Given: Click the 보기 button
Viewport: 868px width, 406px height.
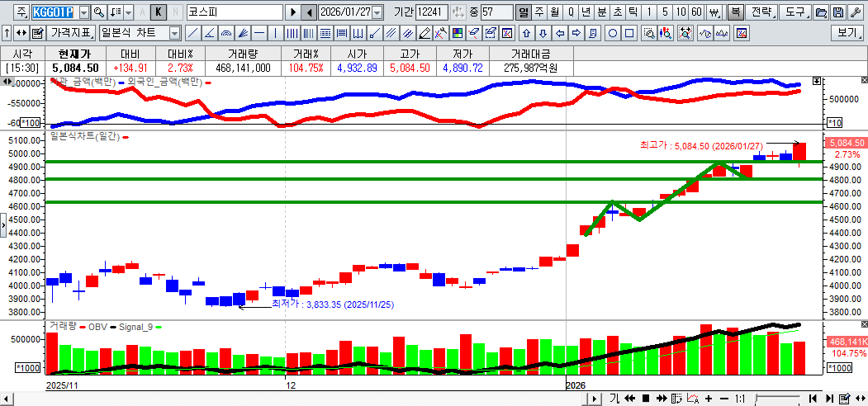Looking at the screenshot, I should click(x=847, y=33).
